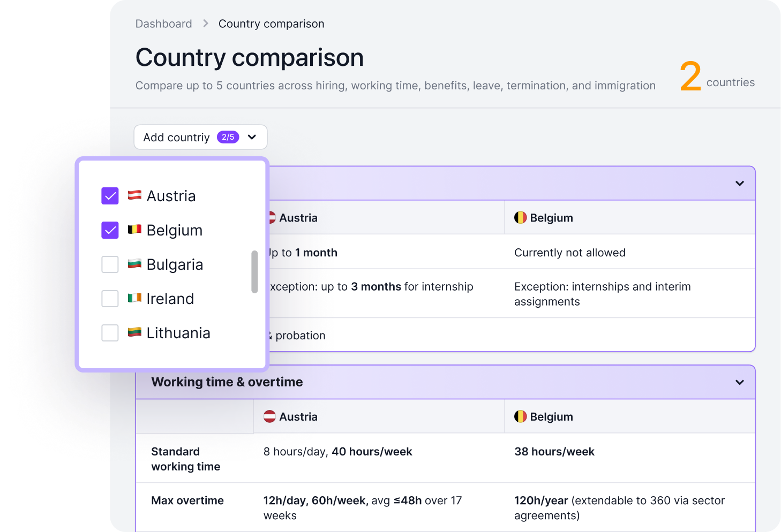Collapse the Working time & overtime section
781x532 pixels.
click(x=740, y=382)
